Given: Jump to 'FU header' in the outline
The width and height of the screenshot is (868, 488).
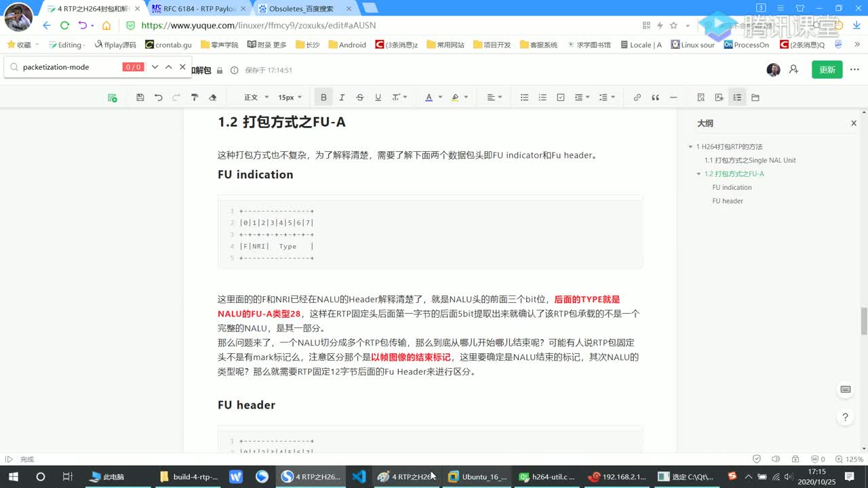Looking at the screenshot, I should coord(728,201).
